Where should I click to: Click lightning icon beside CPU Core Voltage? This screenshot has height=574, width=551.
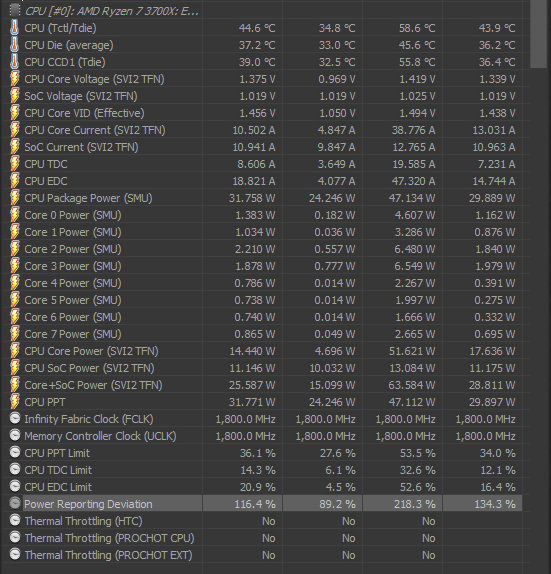click(x=15, y=79)
